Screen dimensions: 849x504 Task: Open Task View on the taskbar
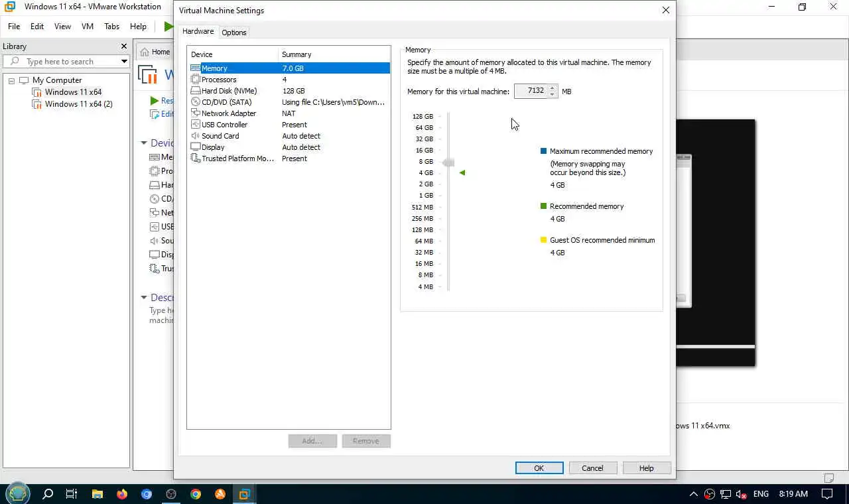[x=72, y=494]
